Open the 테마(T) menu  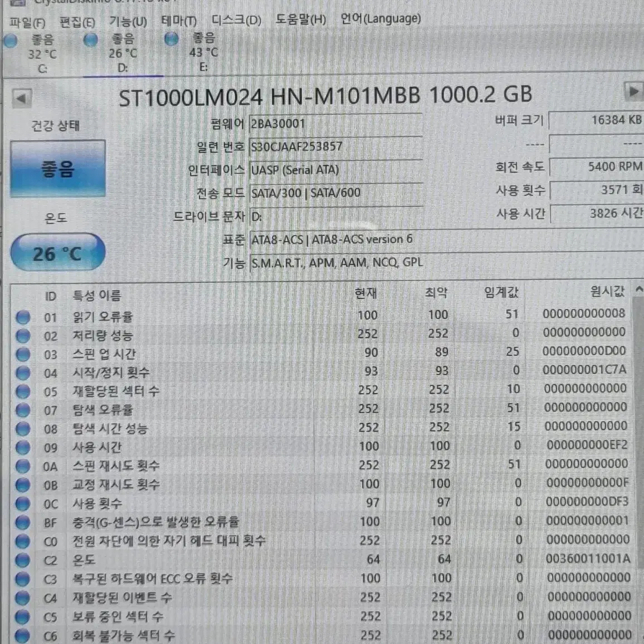pos(179,21)
